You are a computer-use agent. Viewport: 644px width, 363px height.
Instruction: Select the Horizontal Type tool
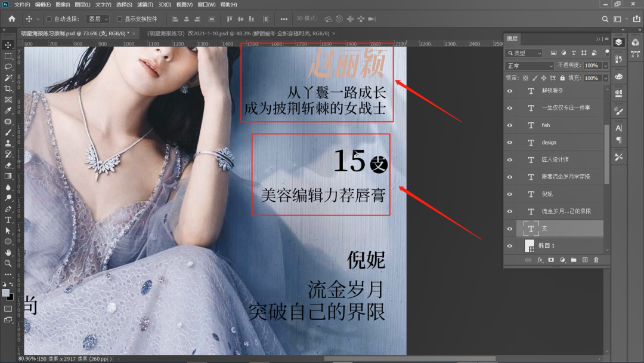click(8, 220)
